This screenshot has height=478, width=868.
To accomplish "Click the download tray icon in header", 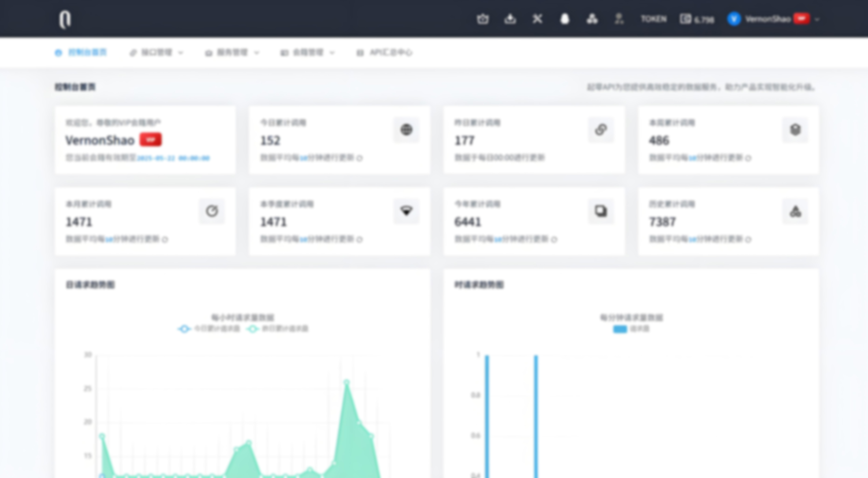I will point(510,19).
